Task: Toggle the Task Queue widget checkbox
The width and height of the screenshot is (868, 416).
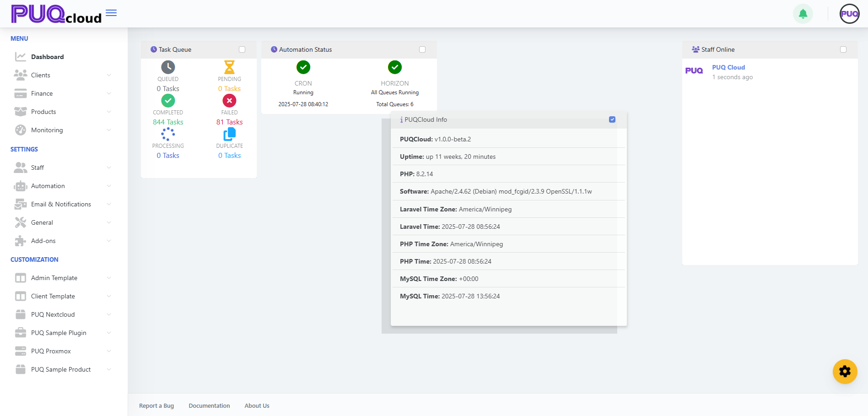Action: click(x=242, y=49)
